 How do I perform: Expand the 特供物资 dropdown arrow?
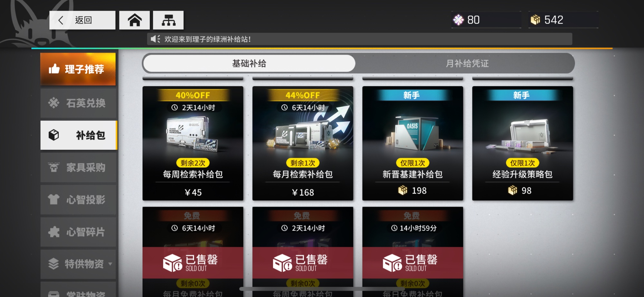pos(110,264)
